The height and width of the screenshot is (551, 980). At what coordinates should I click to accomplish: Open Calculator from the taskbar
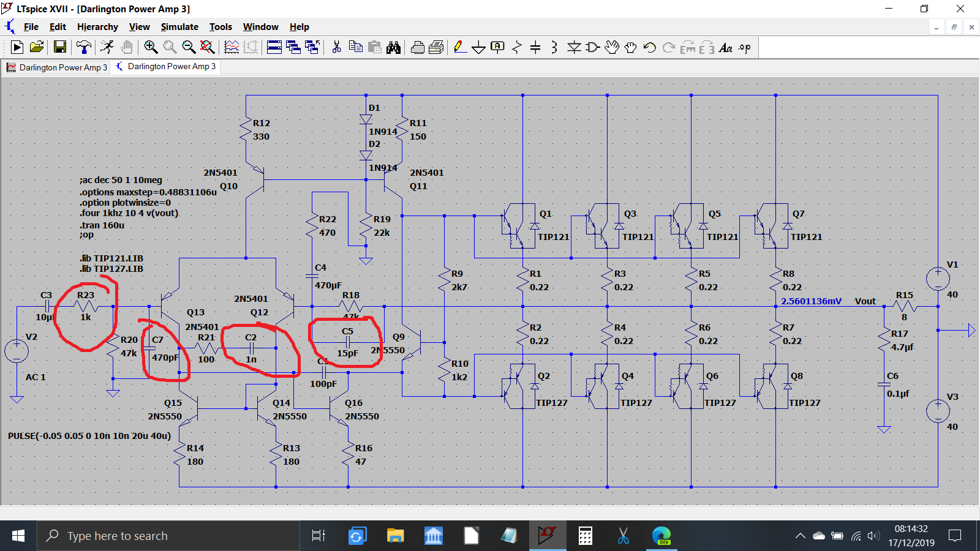pyautogui.click(x=586, y=536)
